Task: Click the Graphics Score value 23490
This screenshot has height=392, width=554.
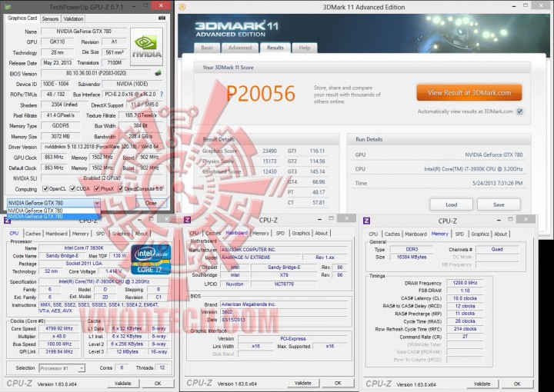Action: tap(269, 151)
